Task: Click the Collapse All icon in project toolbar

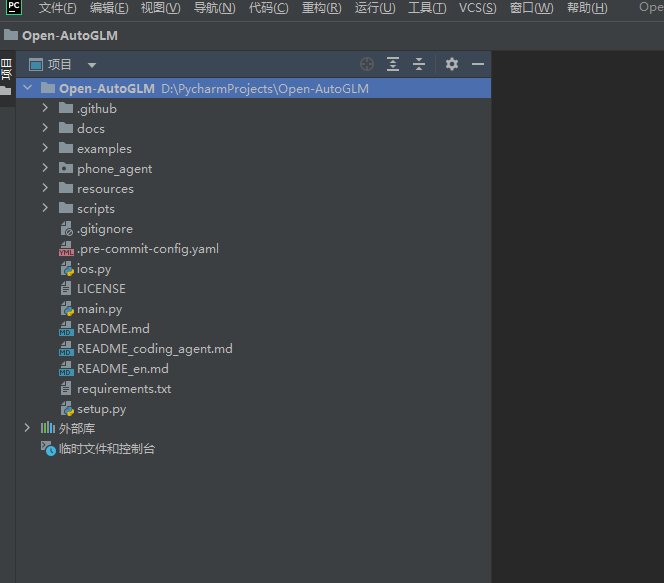Action: point(419,64)
